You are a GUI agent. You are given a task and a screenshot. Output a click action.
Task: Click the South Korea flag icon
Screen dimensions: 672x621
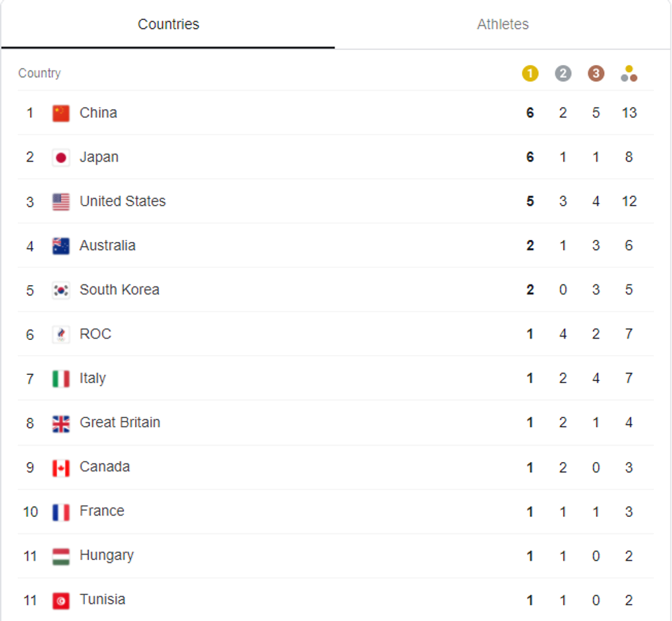pyautogui.click(x=61, y=290)
